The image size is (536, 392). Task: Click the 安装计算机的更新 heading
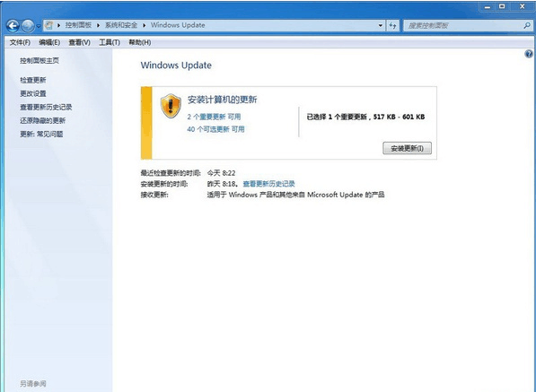click(222, 100)
